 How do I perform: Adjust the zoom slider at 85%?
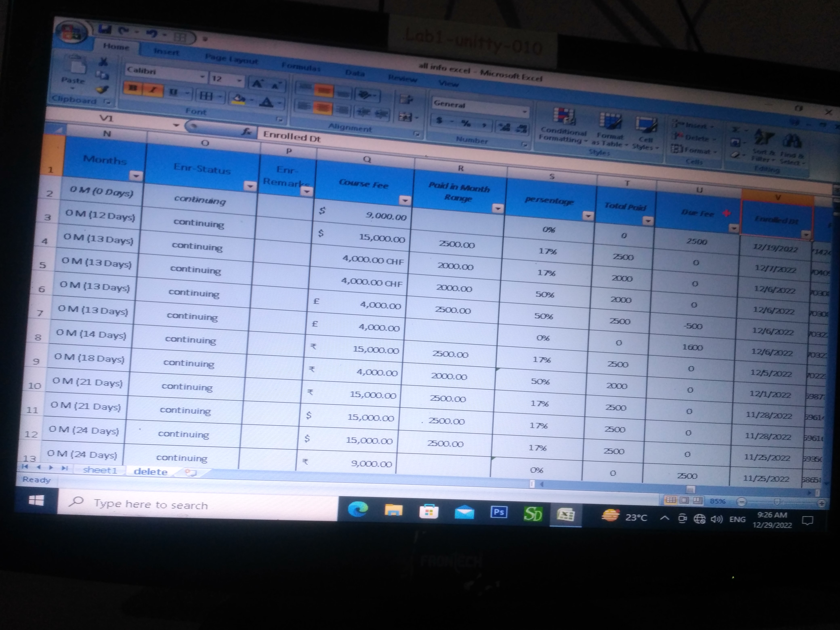[777, 502]
